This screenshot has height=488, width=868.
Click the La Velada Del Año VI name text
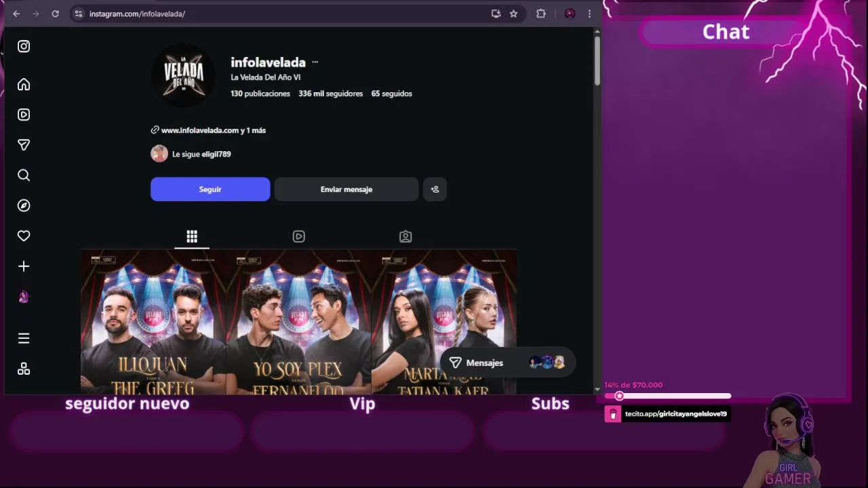pos(266,77)
